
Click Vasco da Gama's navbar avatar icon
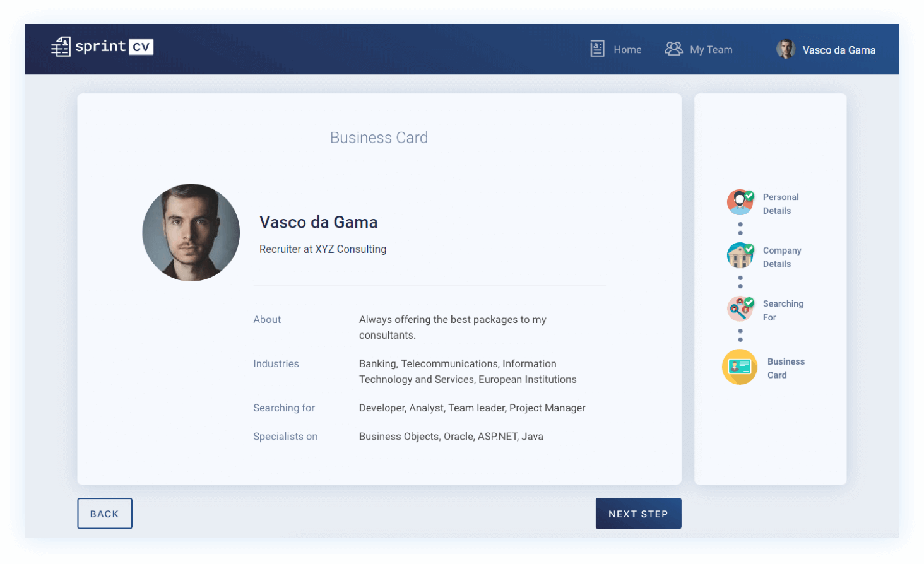pyautogui.click(x=786, y=49)
